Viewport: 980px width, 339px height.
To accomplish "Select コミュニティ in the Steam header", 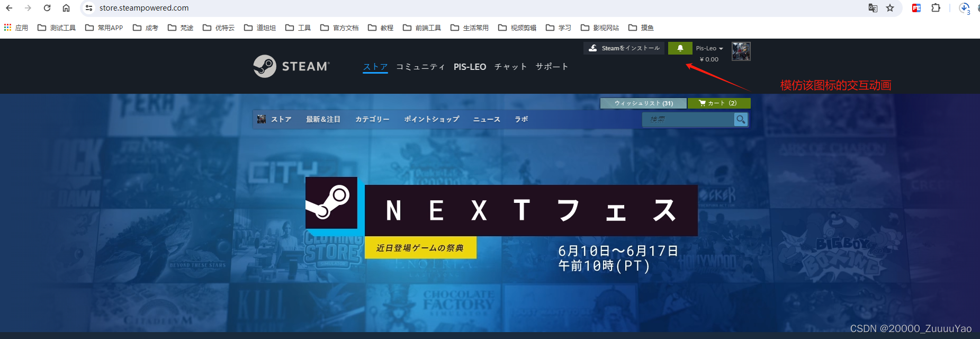I will click(420, 67).
